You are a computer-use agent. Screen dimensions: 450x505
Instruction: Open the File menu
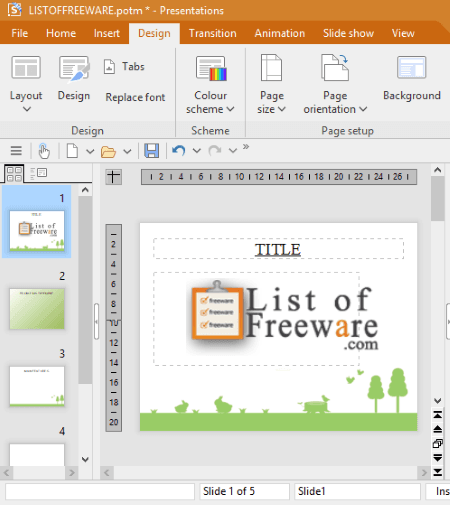click(20, 33)
